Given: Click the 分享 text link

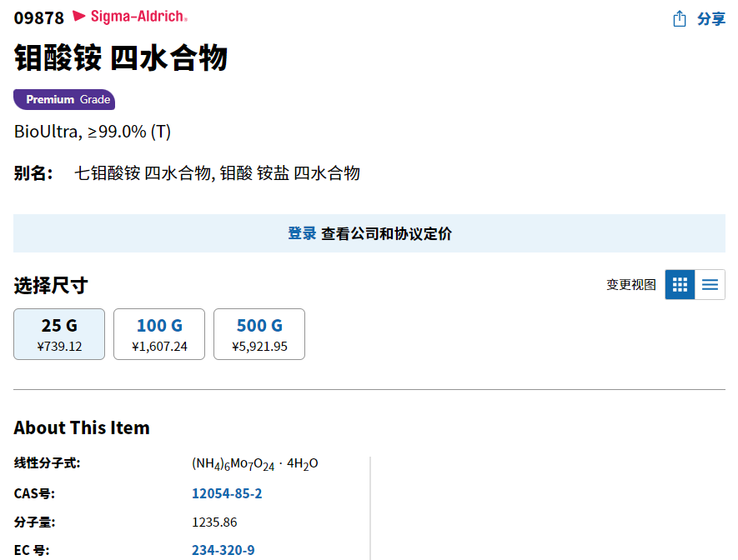Looking at the screenshot, I should click(x=711, y=18).
